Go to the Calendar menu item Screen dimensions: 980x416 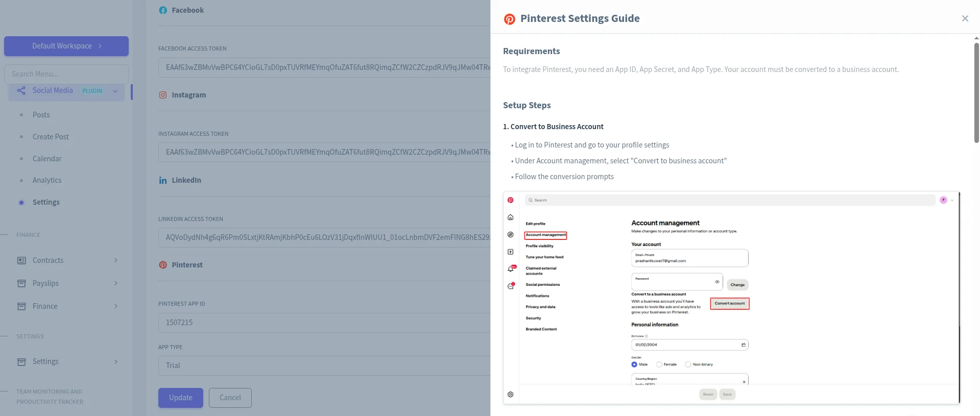(47, 159)
